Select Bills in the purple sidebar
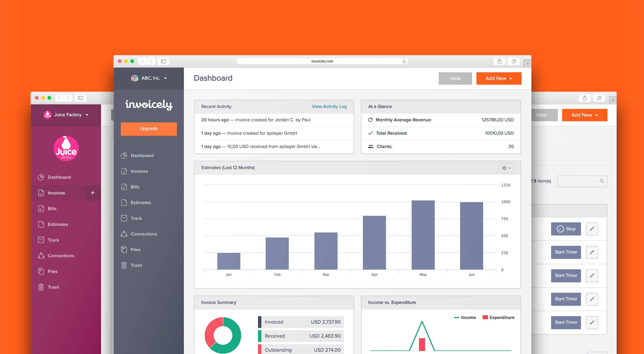Image resolution: width=644 pixels, height=354 pixels. coord(52,209)
